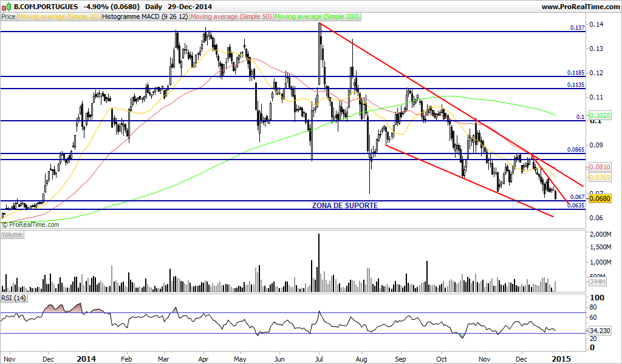
Task: Click the 0.1135 horizontal level label
Action: pos(576,85)
